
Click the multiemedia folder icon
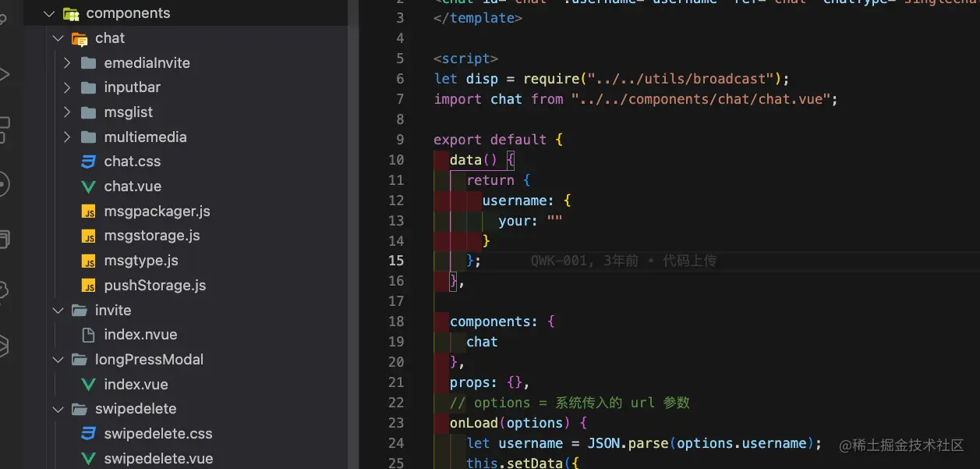(x=89, y=137)
